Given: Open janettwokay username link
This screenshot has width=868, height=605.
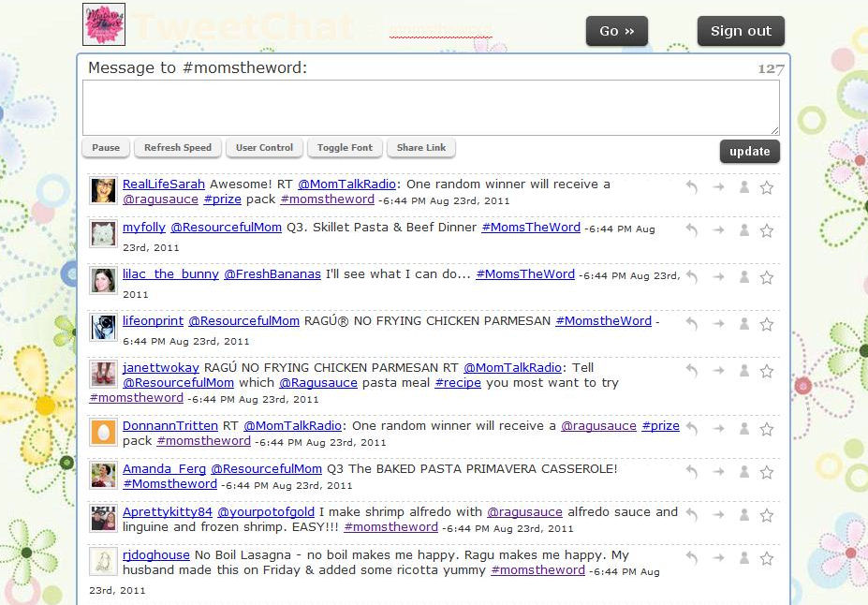Looking at the screenshot, I should pyautogui.click(x=160, y=367).
